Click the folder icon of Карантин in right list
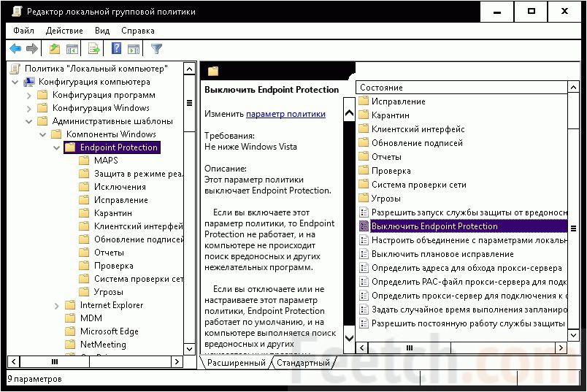This screenshot has width=587, height=392. (364, 115)
